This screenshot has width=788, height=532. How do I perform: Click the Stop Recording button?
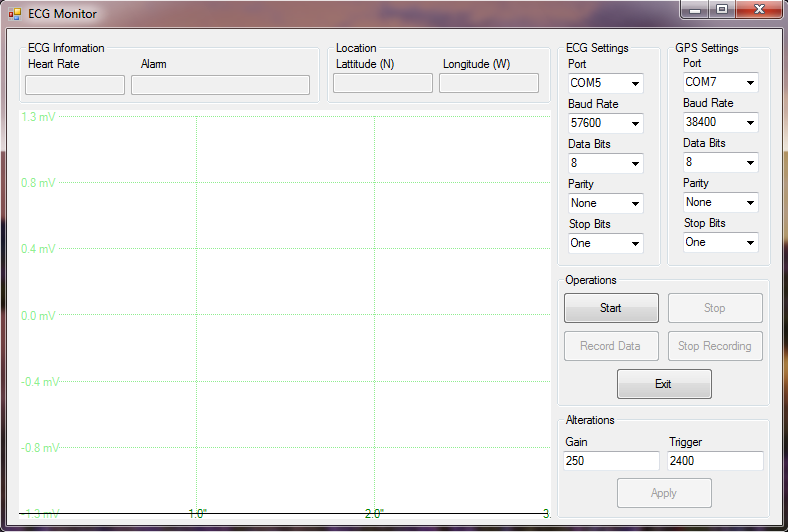715,346
